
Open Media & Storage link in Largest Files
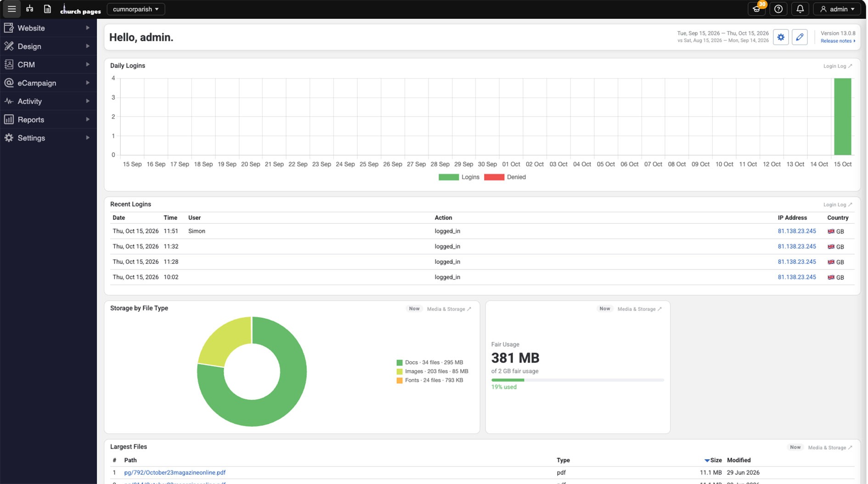(x=830, y=447)
